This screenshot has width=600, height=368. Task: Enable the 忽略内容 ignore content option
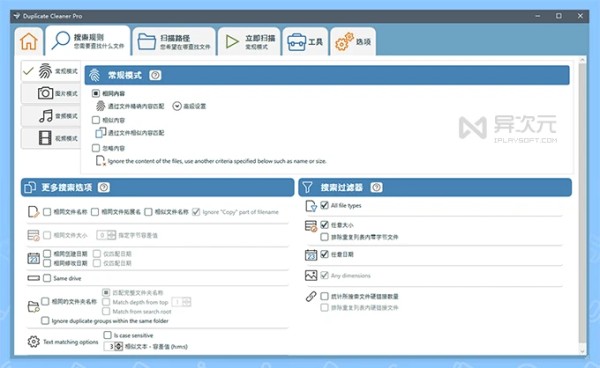(96, 148)
